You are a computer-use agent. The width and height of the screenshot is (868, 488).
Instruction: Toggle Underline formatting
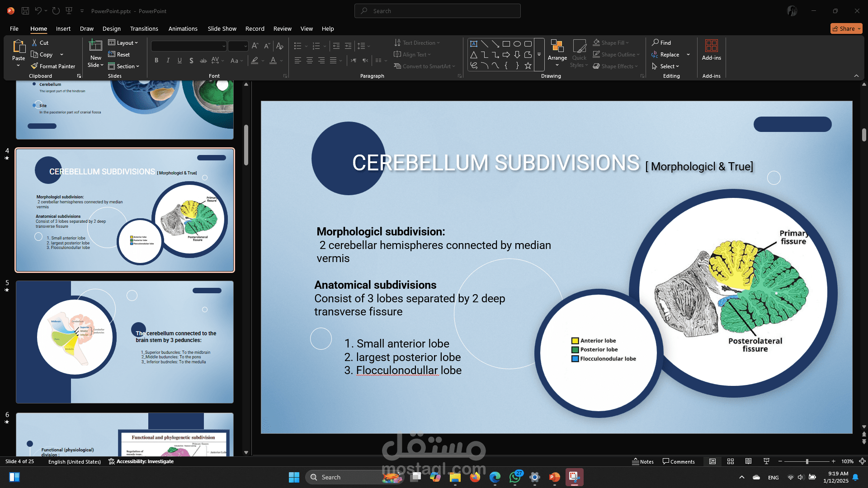180,60
